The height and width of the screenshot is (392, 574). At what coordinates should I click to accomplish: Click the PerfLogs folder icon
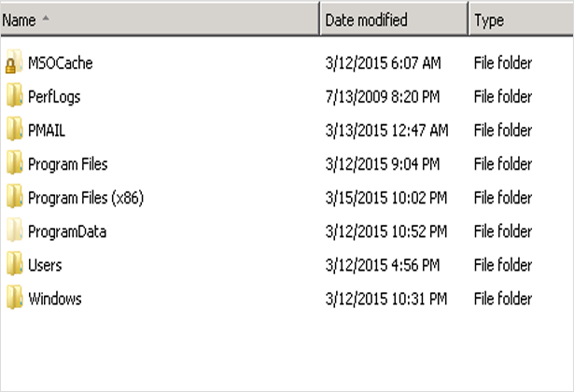(14, 95)
